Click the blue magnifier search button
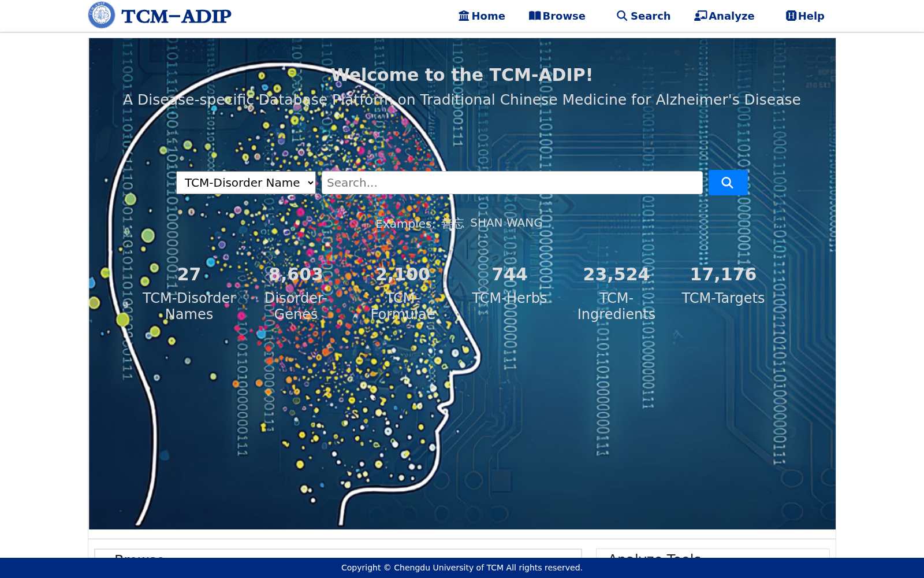924x578 pixels. [x=728, y=183]
